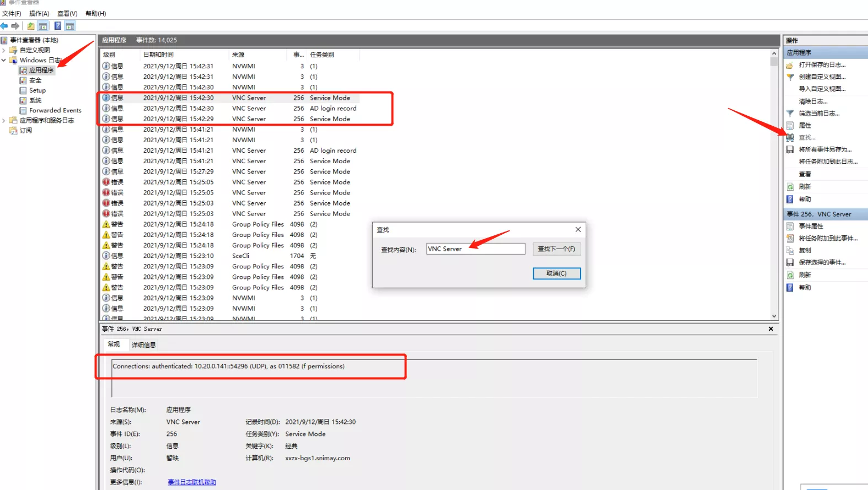
Task: Toggle the action pane toolbar icon
Action: pyautogui.click(x=70, y=26)
